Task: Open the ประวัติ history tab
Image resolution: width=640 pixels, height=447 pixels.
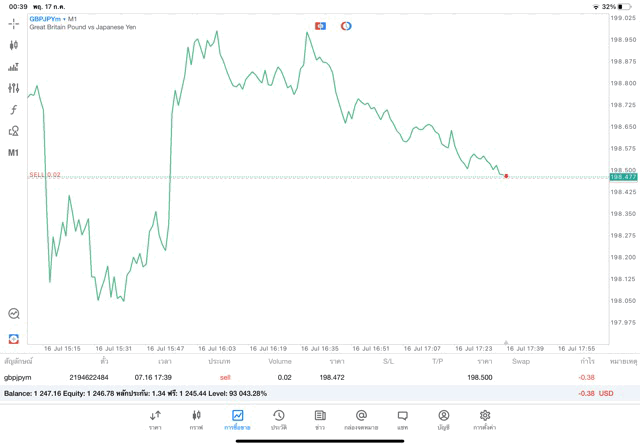Action: coord(278,419)
